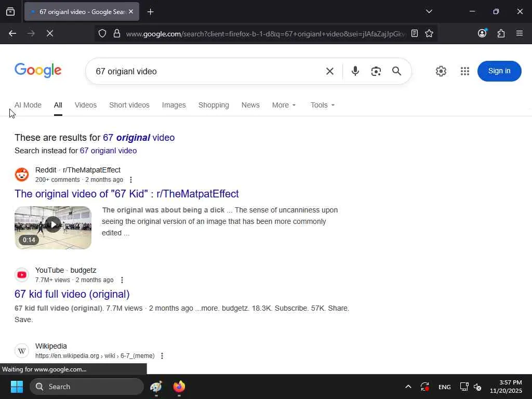The height and width of the screenshot is (399, 532).
Task: Open the Firefox account icon
Action: [482, 33]
